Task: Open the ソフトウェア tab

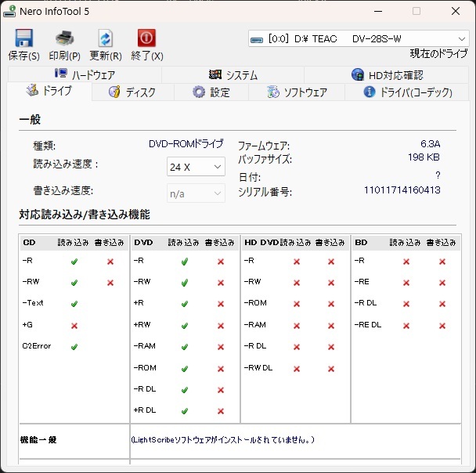Action: (297, 92)
